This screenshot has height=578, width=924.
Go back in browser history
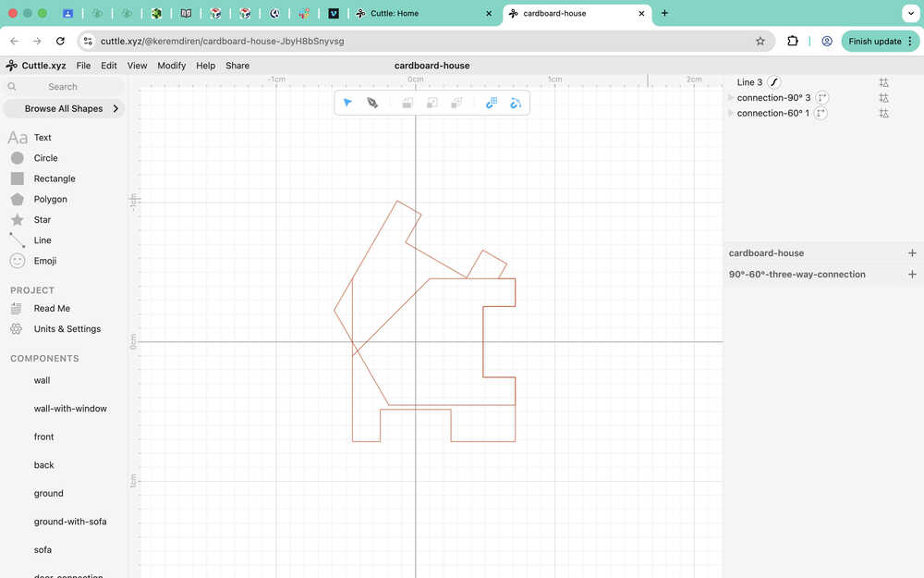(x=14, y=42)
